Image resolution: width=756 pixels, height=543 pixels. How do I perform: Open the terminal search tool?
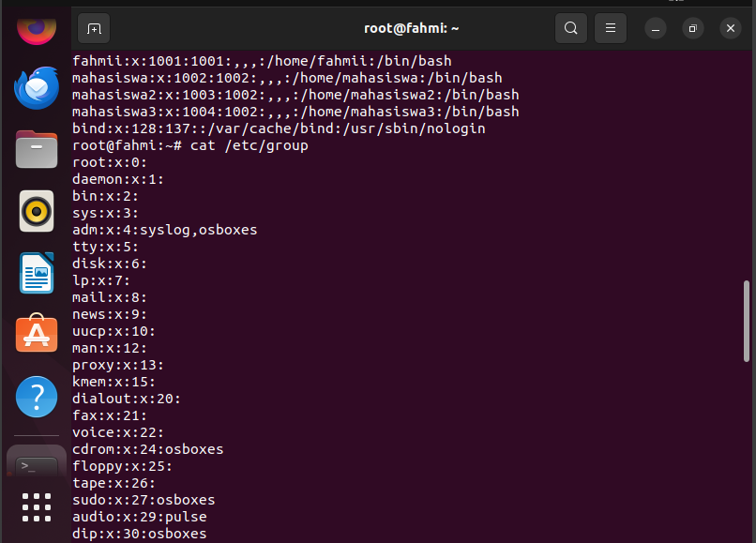(571, 28)
